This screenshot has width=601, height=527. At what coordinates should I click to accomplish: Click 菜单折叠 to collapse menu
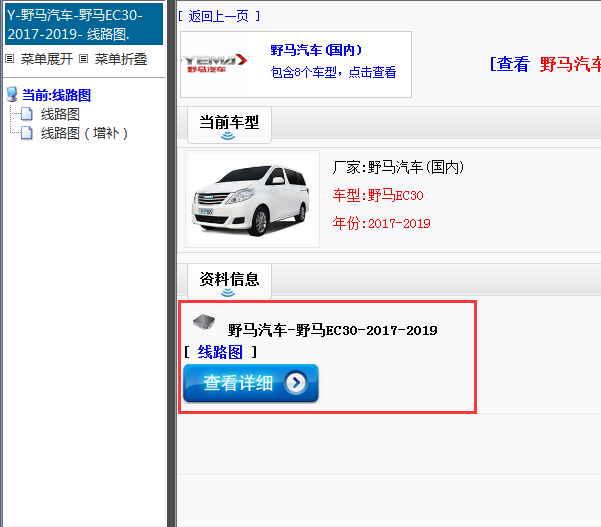click(x=121, y=59)
